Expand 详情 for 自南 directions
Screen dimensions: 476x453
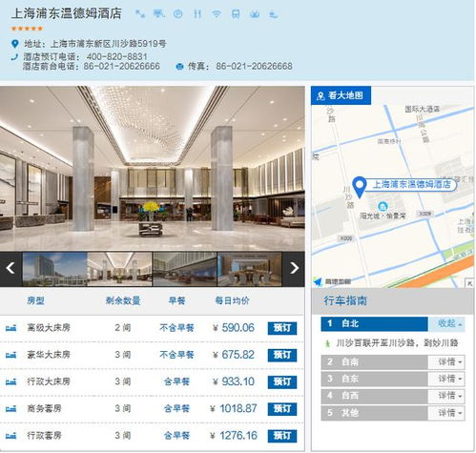pyautogui.click(x=446, y=361)
